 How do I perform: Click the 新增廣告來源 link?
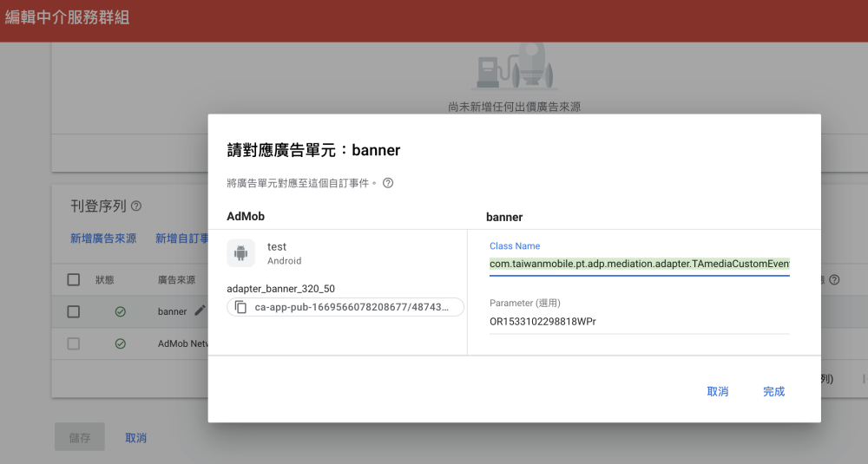pyautogui.click(x=103, y=239)
